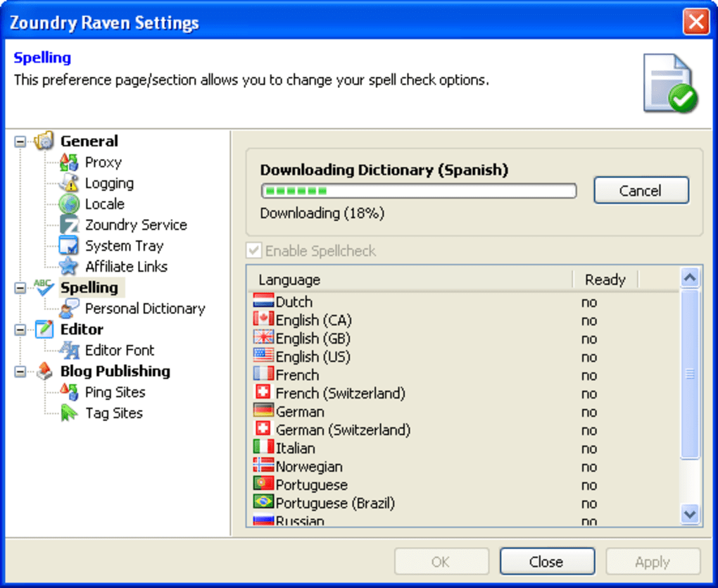Click the Tag Sites icon
Screen dimensions: 718x588
69,413
